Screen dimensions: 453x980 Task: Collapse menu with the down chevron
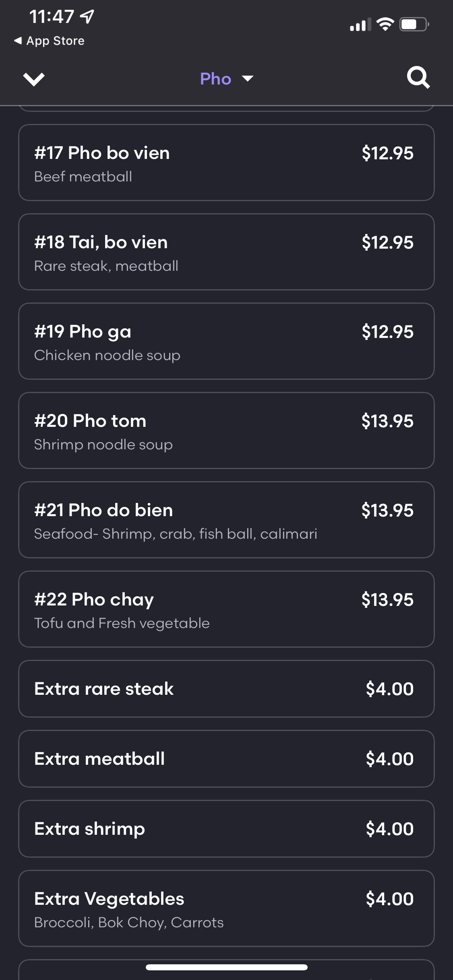pos(34,79)
